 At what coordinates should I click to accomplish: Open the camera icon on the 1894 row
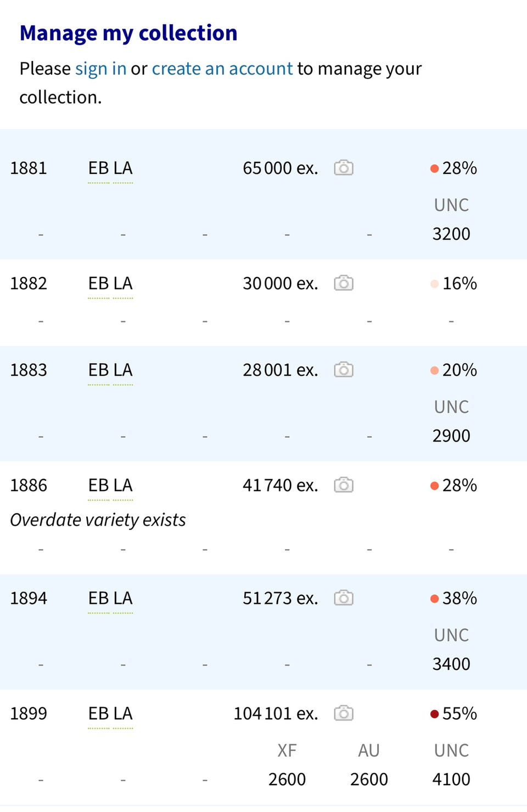[x=344, y=597]
